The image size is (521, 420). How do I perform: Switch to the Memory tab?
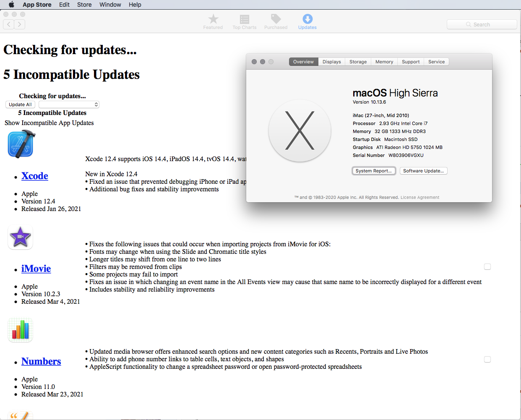pyautogui.click(x=384, y=62)
